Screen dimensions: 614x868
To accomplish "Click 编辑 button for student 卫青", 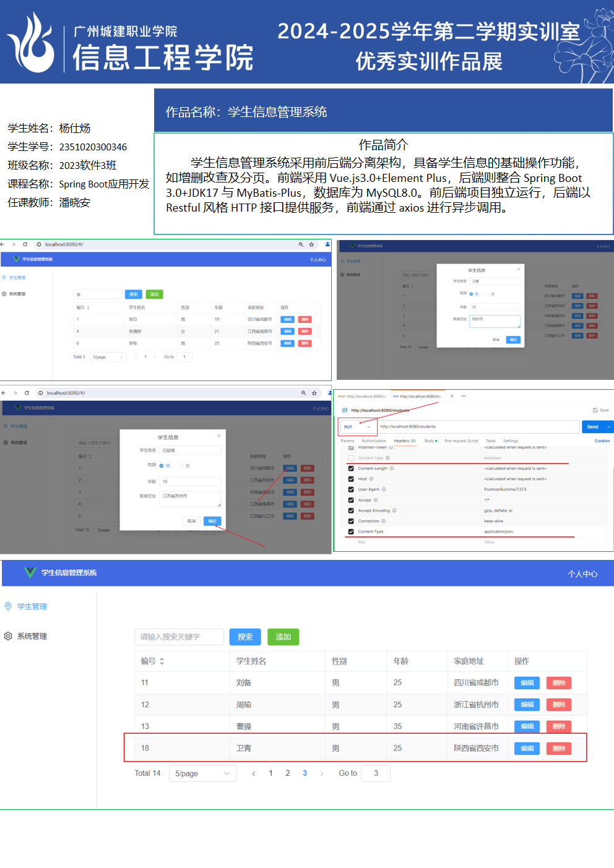I will pyautogui.click(x=527, y=749).
